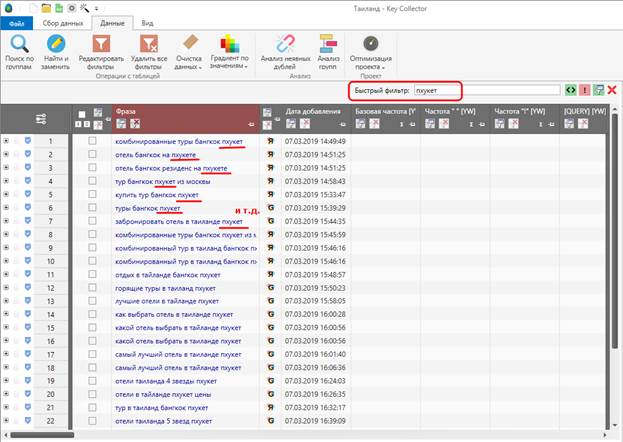The image size is (623, 442).
Task: Open the Оптимизация проекта dropdown
Action: point(370,52)
